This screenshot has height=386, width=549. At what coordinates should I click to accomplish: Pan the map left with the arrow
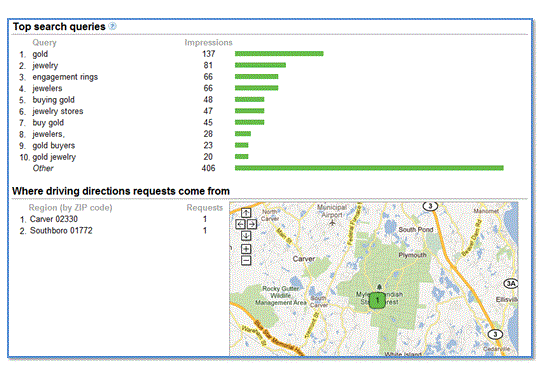click(241, 224)
